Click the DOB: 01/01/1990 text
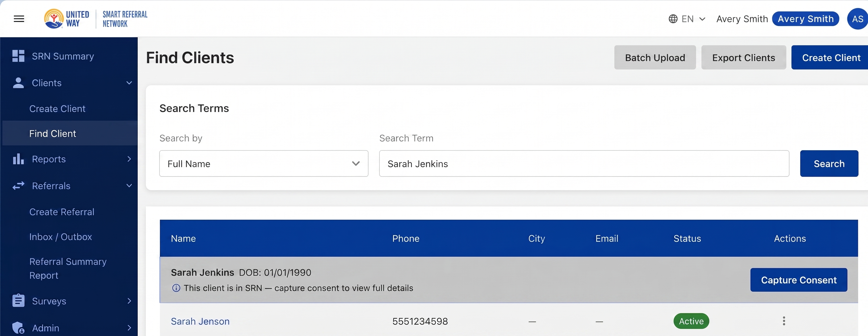This screenshot has width=868, height=336. (275, 272)
